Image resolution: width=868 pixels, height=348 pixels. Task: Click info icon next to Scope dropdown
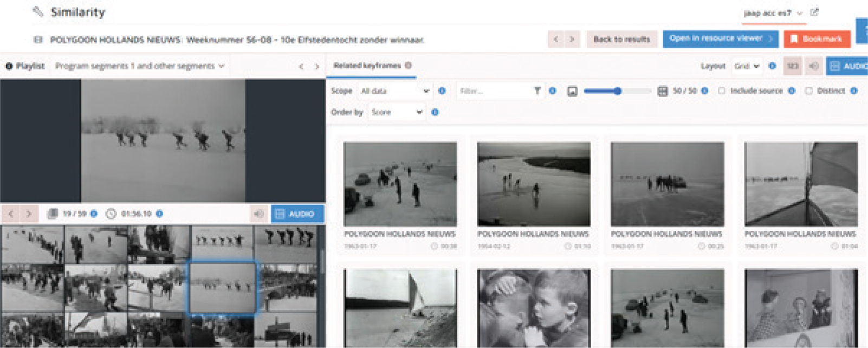click(x=442, y=91)
